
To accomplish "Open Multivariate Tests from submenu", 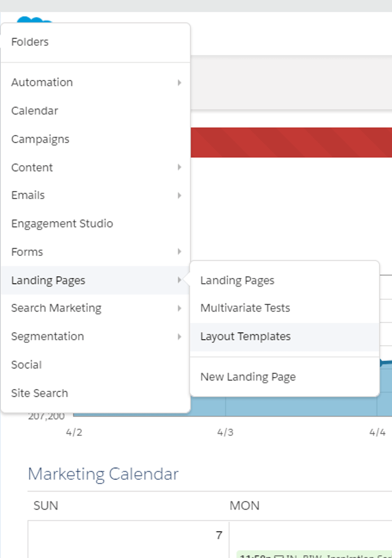I will tap(245, 308).
